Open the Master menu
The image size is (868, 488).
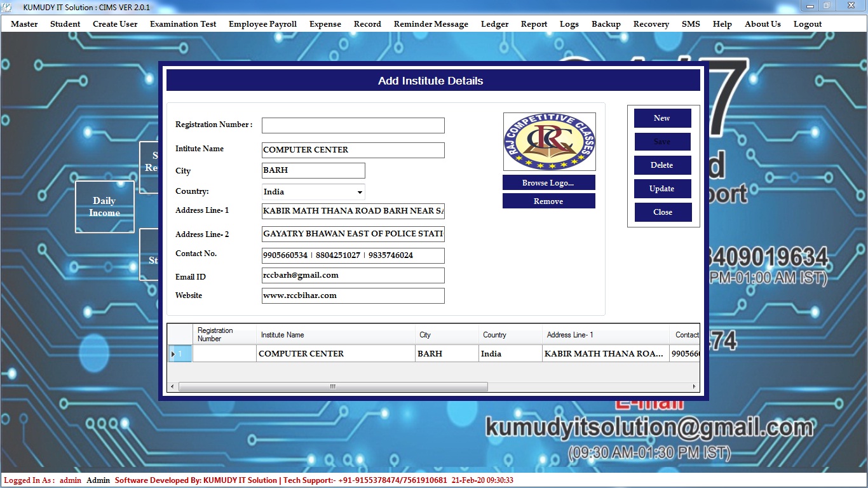(x=24, y=24)
